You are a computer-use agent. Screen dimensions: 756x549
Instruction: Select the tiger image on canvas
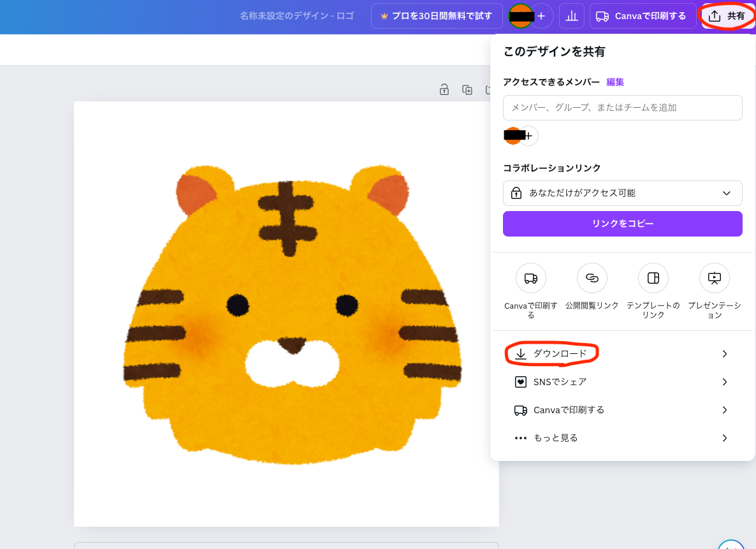click(292, 314)
